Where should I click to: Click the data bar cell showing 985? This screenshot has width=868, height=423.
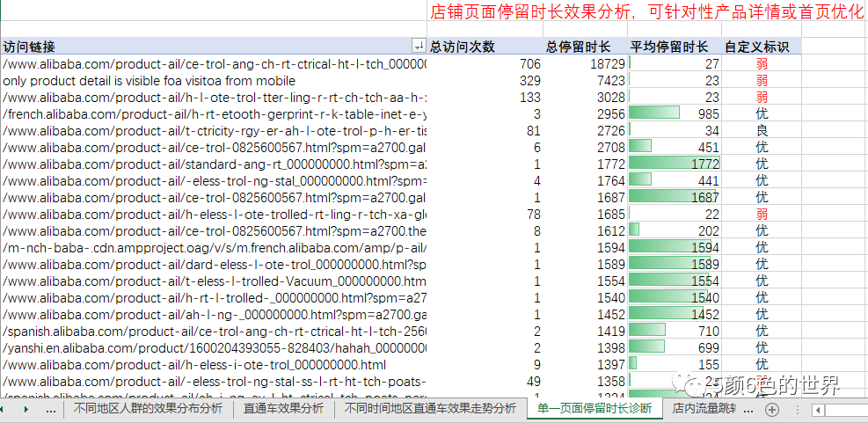click(x=675, y=113)
